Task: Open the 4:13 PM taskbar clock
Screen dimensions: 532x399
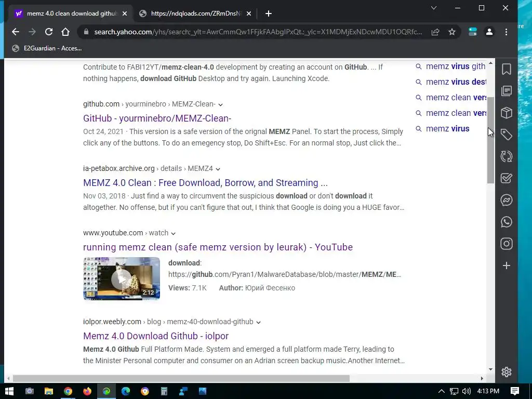Action: tap(488, 391)
